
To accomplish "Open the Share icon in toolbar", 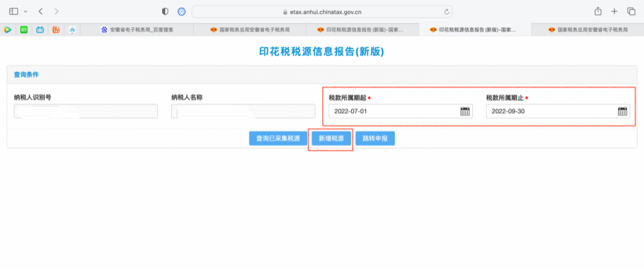I will (x=598, y=11).
